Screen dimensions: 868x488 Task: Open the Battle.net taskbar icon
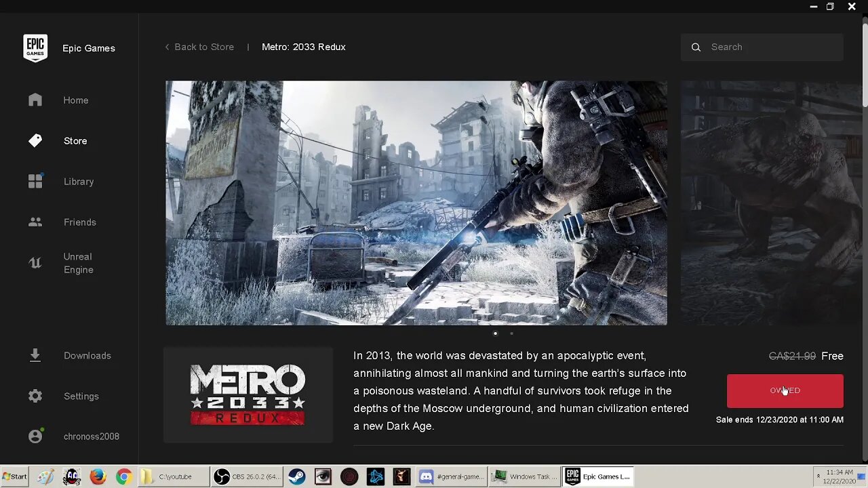pyautogui.click(x=376, y=476)
